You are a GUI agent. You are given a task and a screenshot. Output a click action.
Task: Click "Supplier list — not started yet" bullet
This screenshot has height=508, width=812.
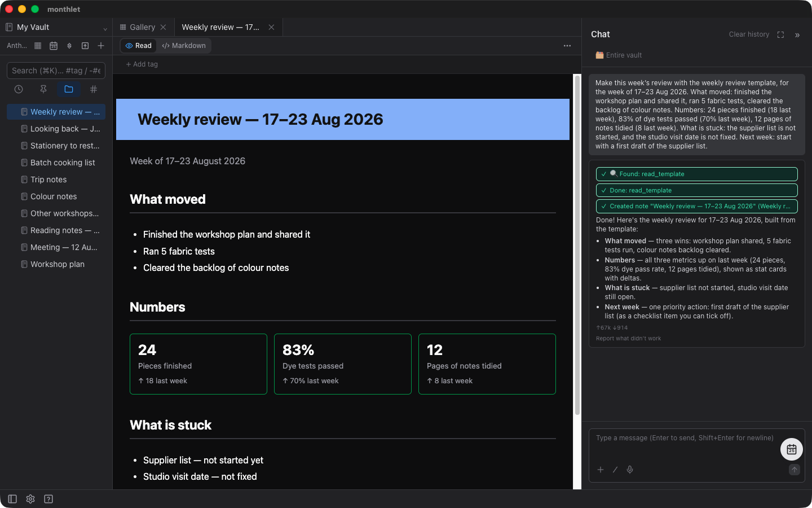click(x=203, y=460)
